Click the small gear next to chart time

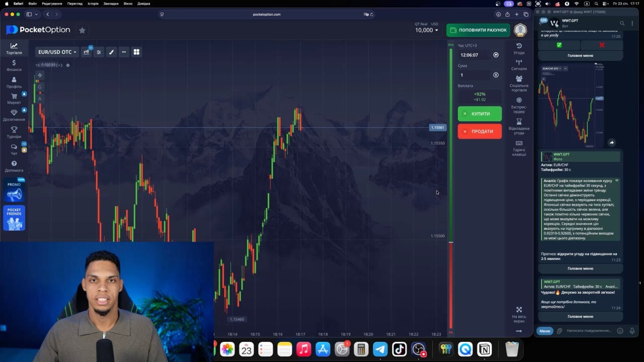68,65
